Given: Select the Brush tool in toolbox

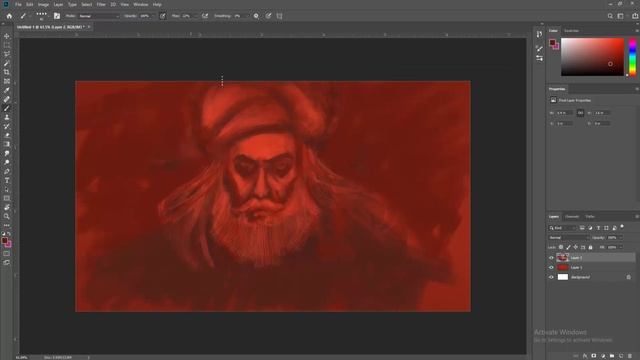Looking at the screenshot, I should coord(7,108).
